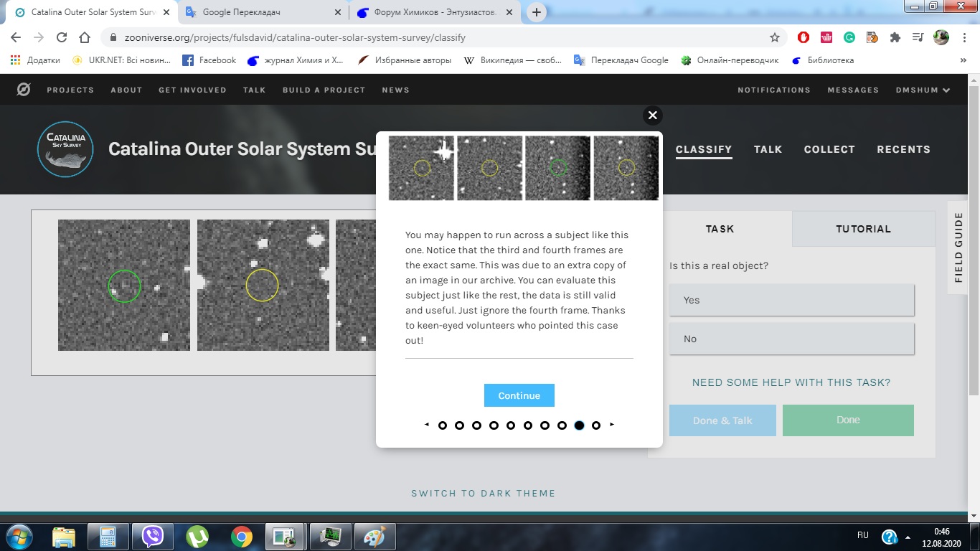
Task: Close the tutorial popup with X button
Action: click(652, 115)
